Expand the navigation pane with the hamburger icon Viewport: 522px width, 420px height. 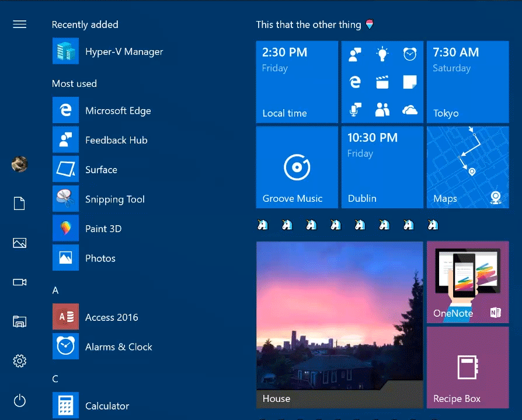(19, 24)
